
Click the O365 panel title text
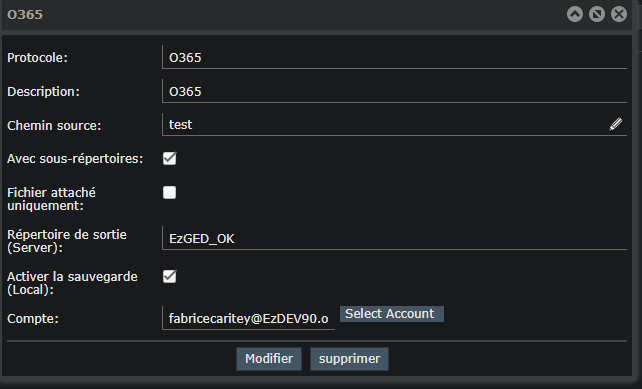click(x=25, y=15)
